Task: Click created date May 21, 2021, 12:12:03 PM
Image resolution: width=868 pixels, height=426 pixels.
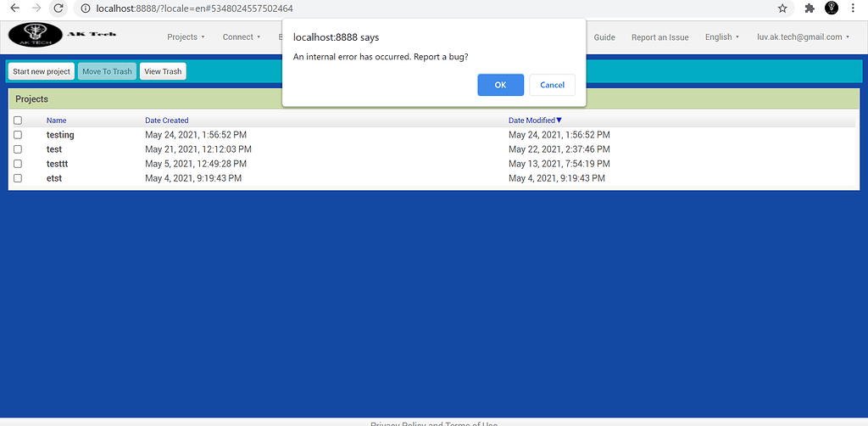Action: coord(198,149)
